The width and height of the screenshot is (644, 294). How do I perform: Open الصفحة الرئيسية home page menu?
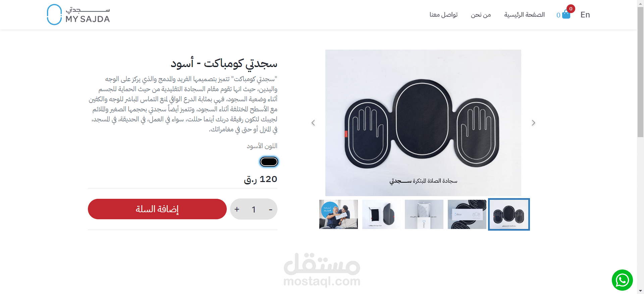524,15
